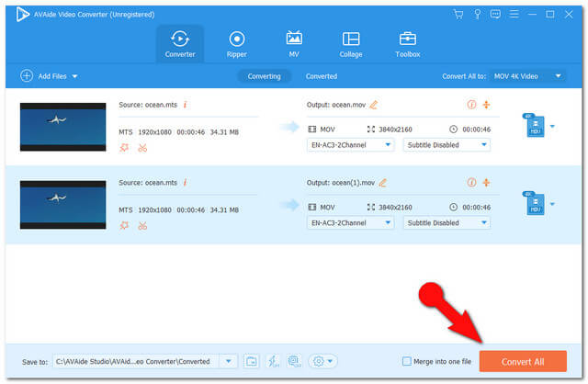Select the Converted tab

[x=322, y=76]
